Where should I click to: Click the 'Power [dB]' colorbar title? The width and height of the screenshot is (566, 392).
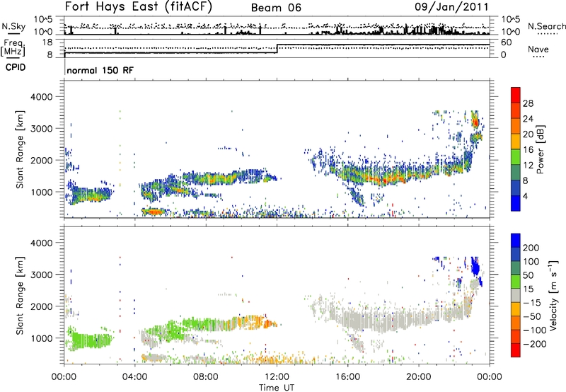click(x=540, y=149)
